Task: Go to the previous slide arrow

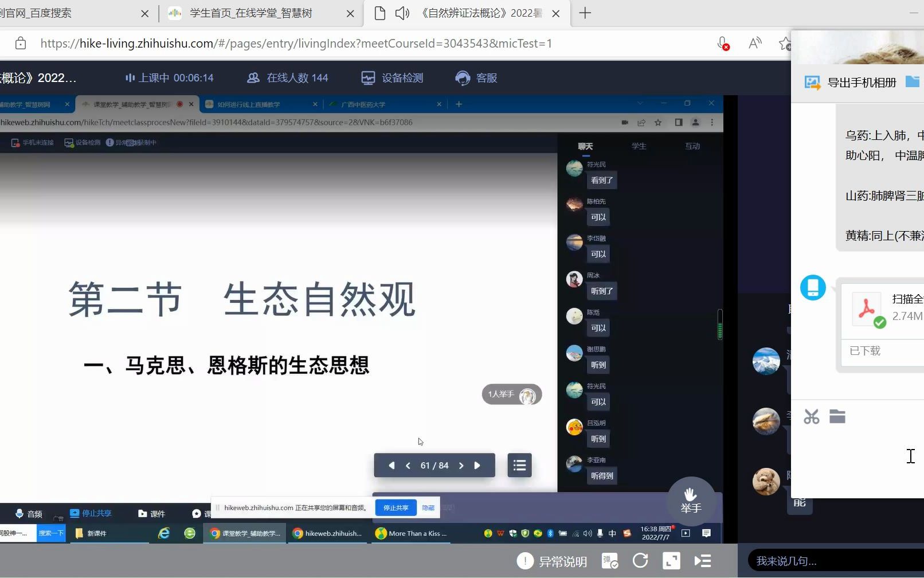Action: [x=408, y=466]
